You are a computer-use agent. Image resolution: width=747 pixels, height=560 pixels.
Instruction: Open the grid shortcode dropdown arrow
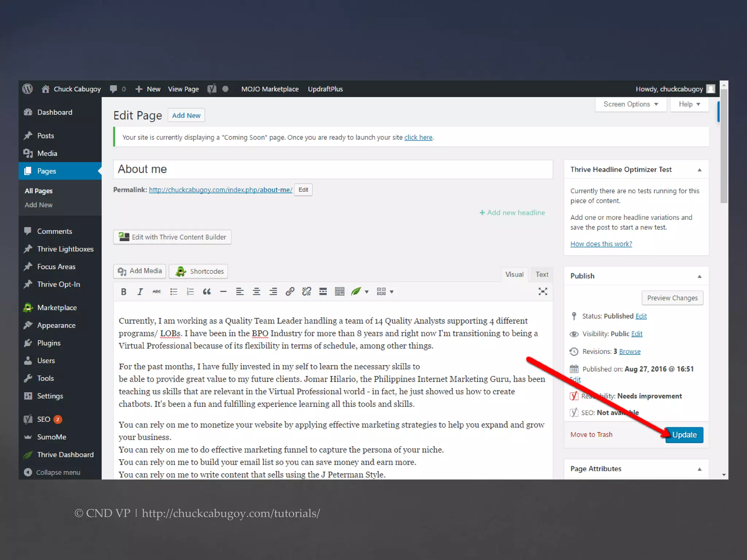point(392,292)
